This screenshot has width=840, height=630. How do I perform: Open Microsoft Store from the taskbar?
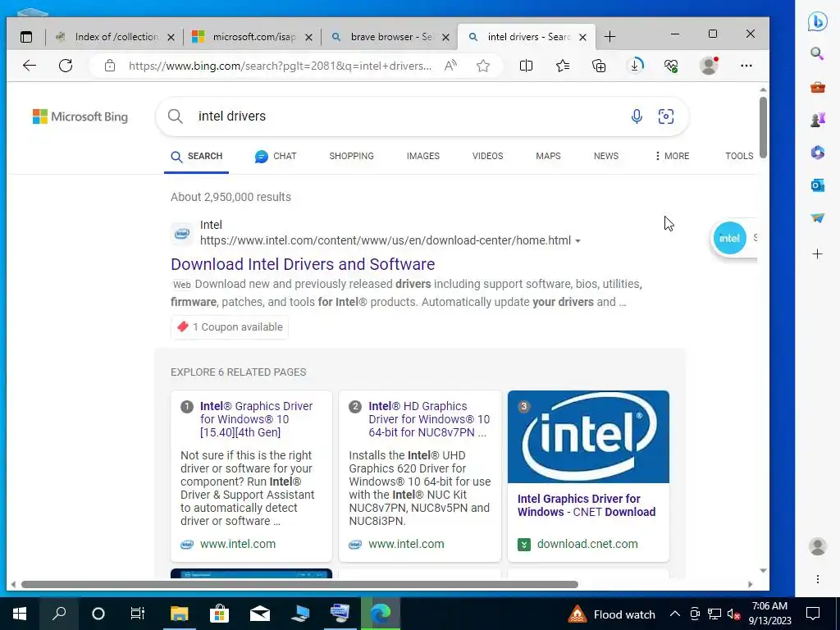[219, 614]
